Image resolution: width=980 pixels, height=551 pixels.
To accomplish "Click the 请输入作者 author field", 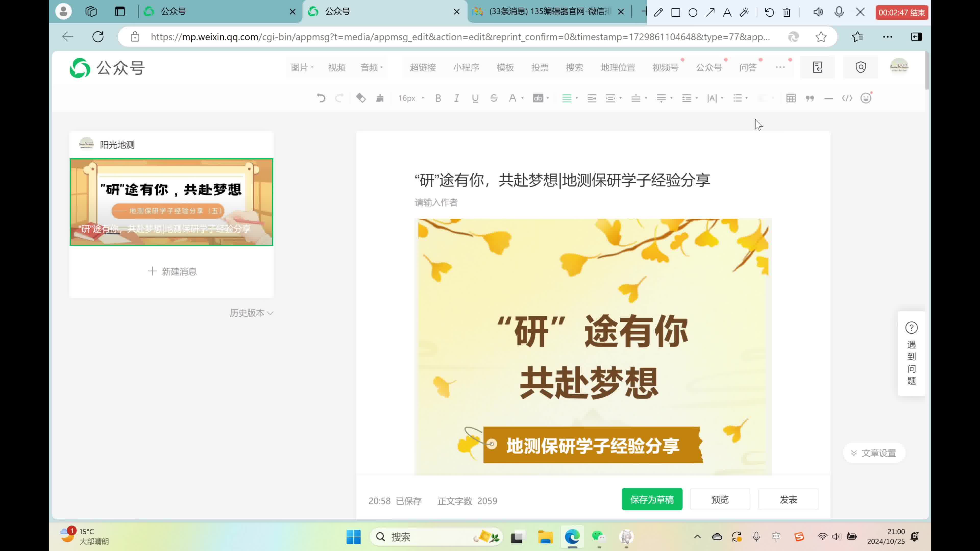I will click(x=436, y=202).
